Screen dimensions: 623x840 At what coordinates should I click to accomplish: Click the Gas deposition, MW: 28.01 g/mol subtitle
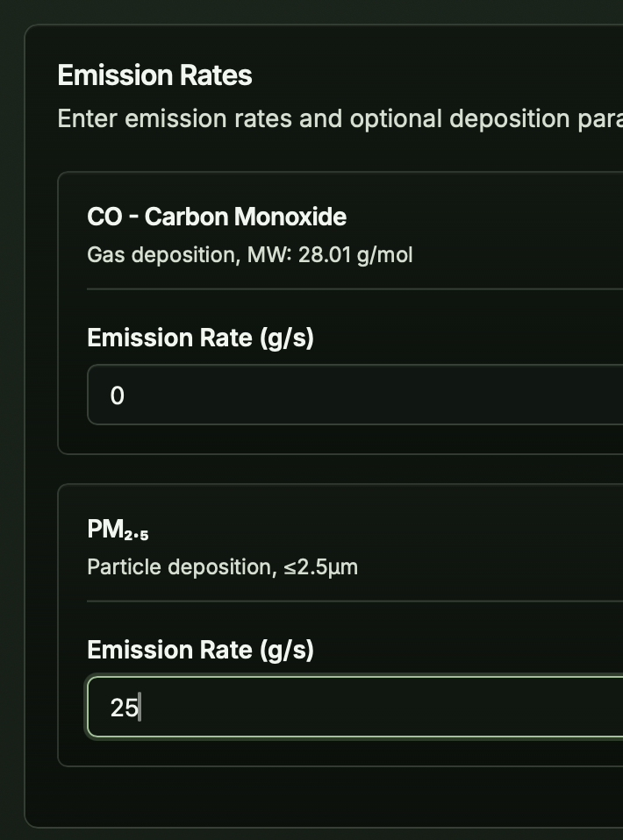pos(249,255)
